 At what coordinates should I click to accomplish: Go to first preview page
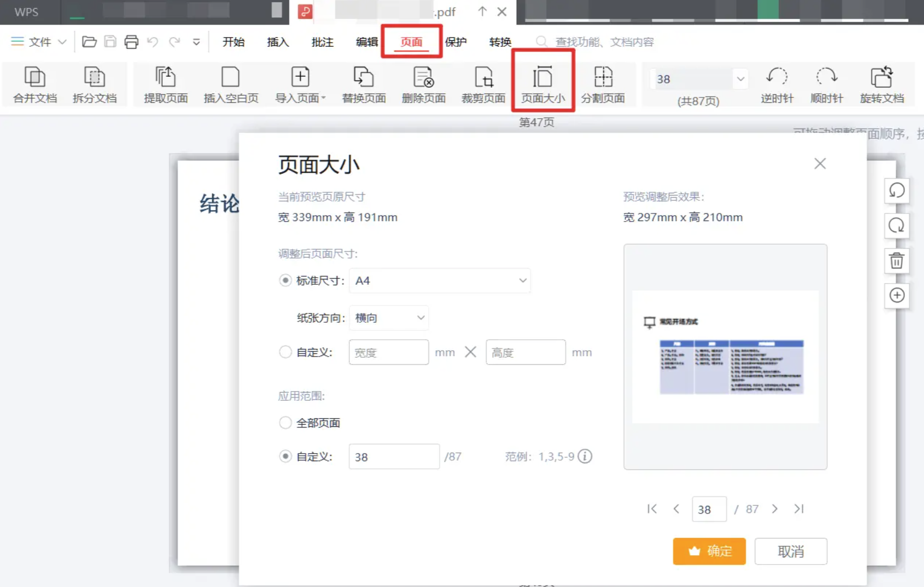(652, 509)
